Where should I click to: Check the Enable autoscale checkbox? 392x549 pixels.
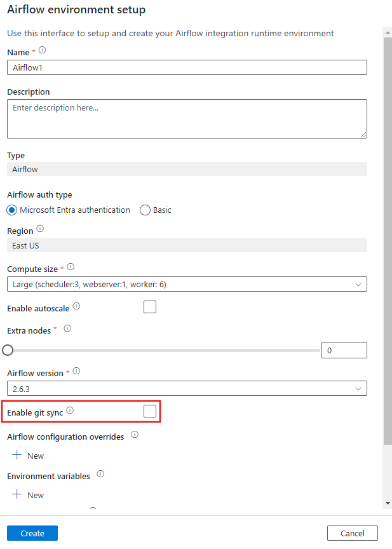pos(150,307)
